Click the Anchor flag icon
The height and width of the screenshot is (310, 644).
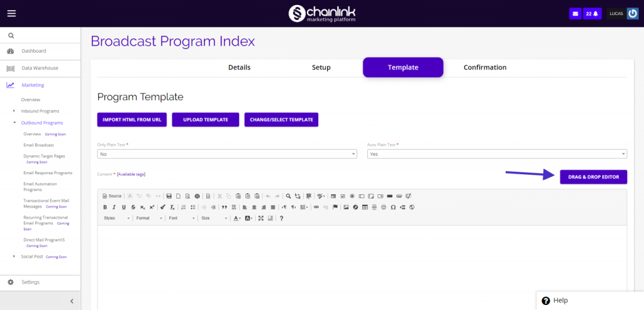[x=335, y=207]
